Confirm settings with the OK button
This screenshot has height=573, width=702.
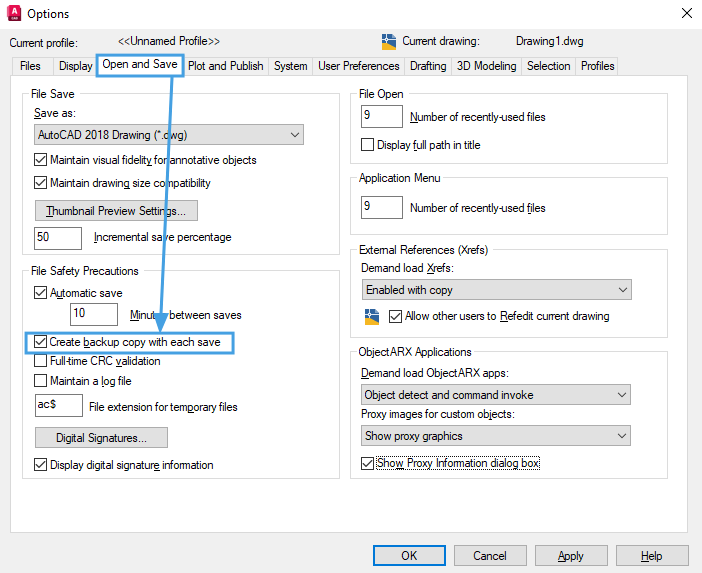(409, 556)
